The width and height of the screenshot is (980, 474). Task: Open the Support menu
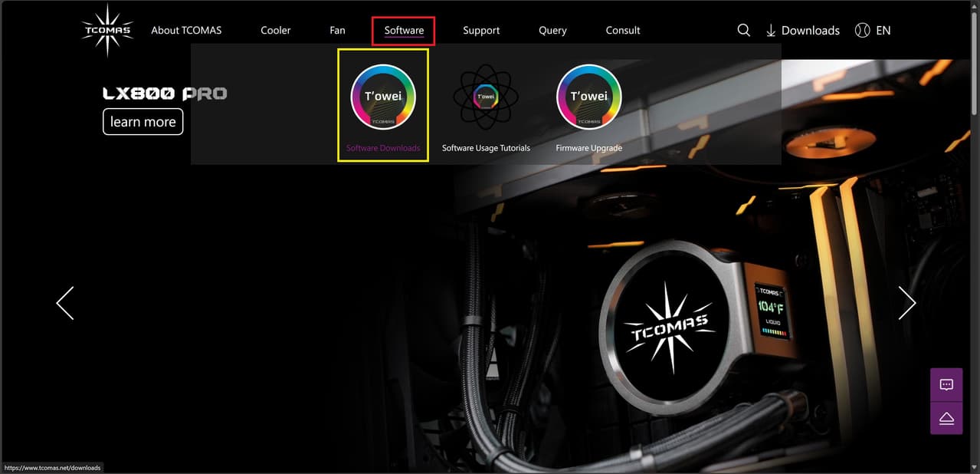click(481, 31)
